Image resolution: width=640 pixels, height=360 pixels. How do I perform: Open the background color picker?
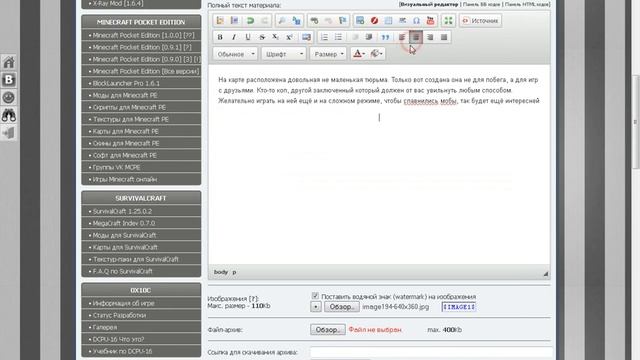(x=376, y=54)
